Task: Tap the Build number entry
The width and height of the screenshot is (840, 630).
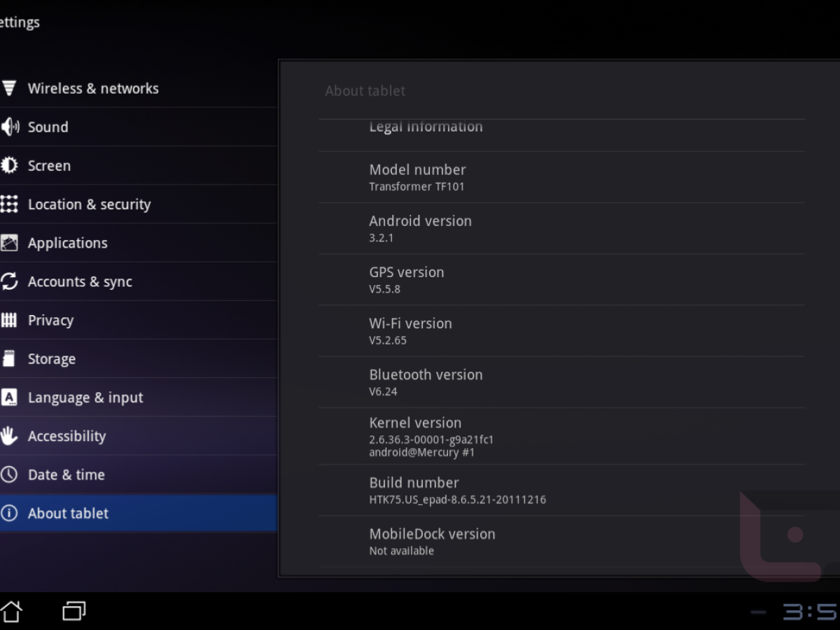Action: tap(457, 490)
